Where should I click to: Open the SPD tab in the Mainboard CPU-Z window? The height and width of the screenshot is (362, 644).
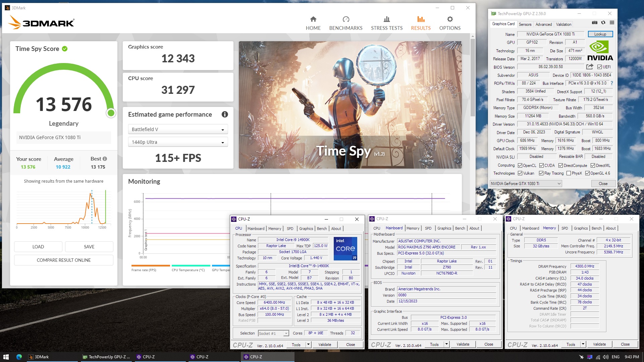click(x=428, y=228)
